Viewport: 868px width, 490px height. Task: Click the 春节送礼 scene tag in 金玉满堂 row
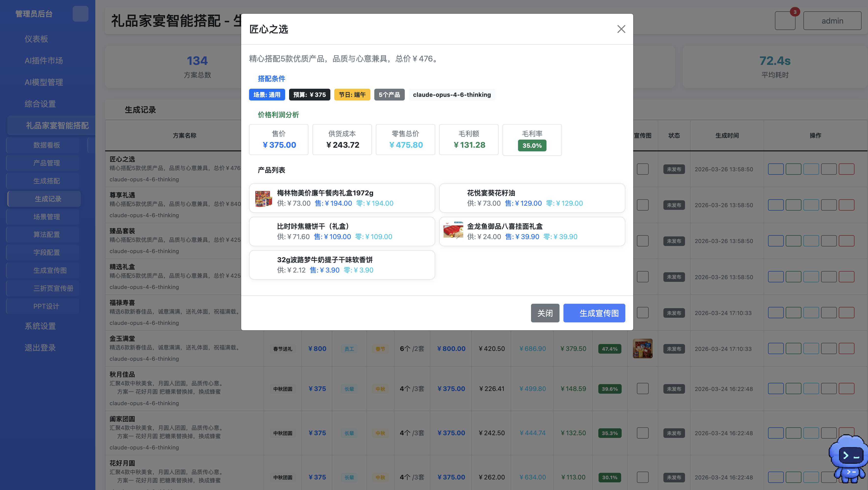[x=282, y=349]
